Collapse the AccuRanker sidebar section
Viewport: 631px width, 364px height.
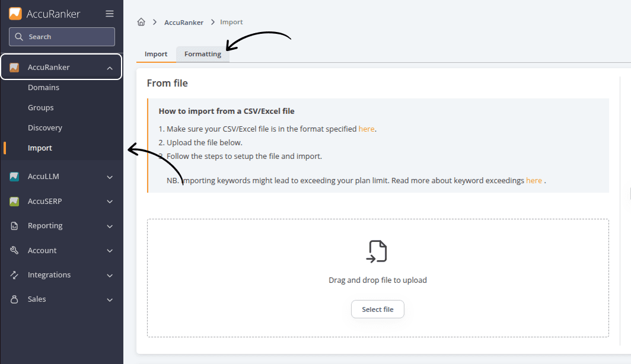110,68
